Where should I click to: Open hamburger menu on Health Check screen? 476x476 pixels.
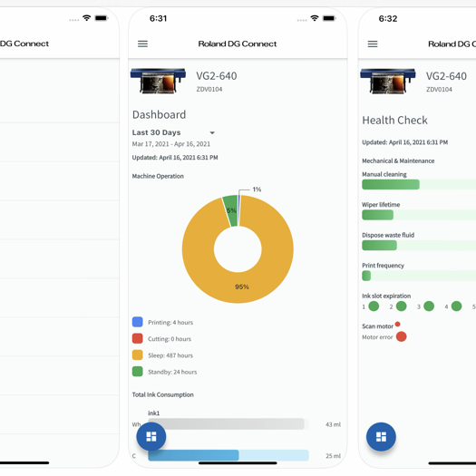point(373,44)
